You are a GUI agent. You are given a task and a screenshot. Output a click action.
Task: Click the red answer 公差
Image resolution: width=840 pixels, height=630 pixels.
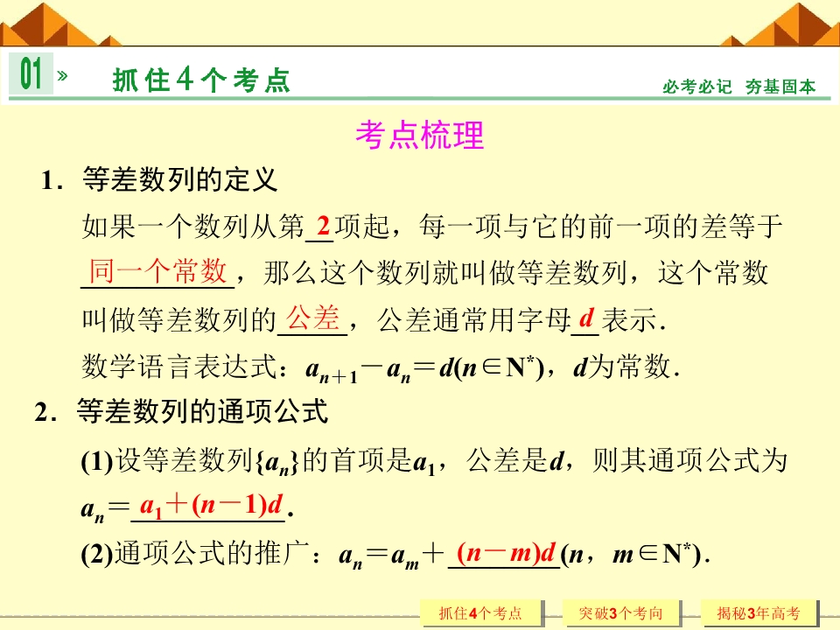coord(312,318)
